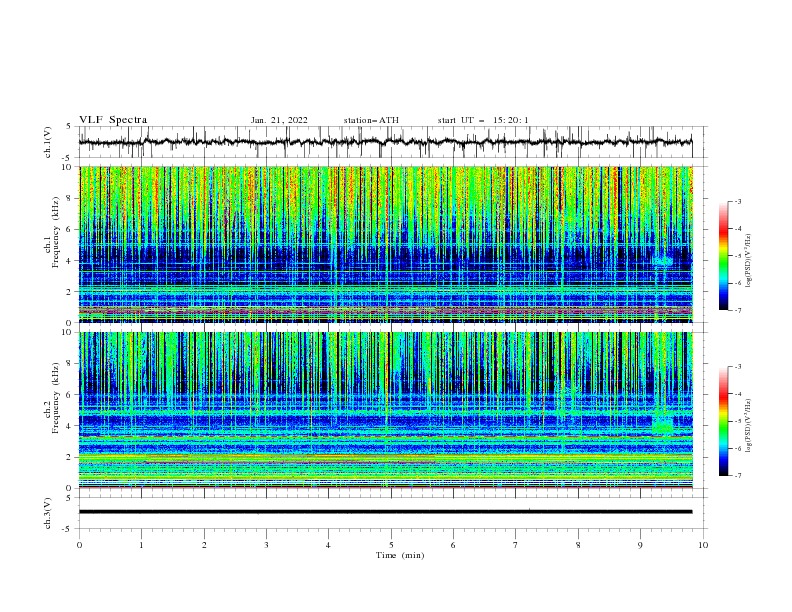
Task: Click the "station=ATH" header label
Action: (x=371, y=120)
